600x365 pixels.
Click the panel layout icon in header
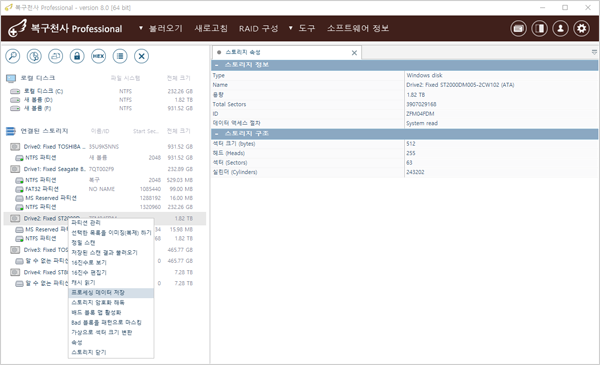point(540,28)
